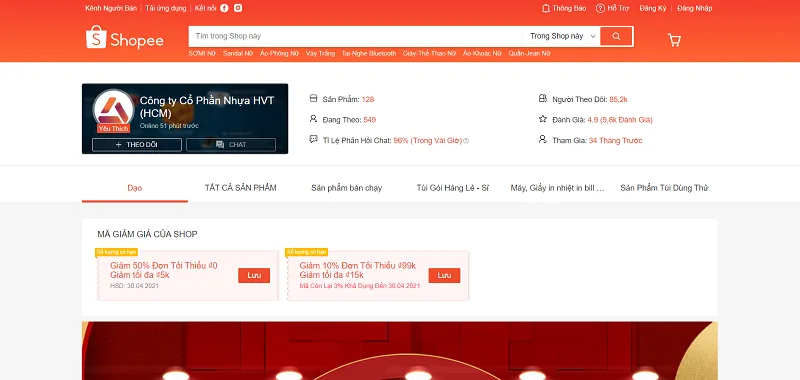Viewport: 800px width, 380px height.
Task: Click the rating '4.9 (9,8k Đánh Giá)'
Action: click(x=620, y=120)
